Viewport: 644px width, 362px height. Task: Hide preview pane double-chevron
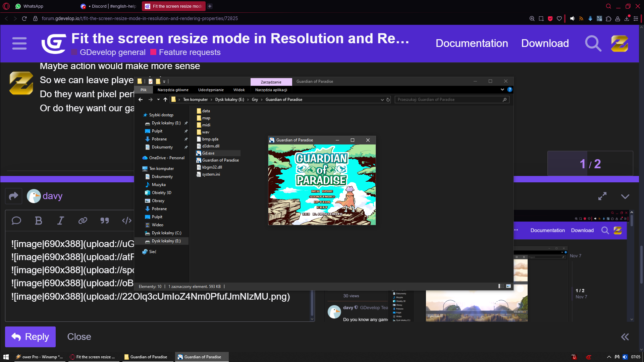(625, 337)
